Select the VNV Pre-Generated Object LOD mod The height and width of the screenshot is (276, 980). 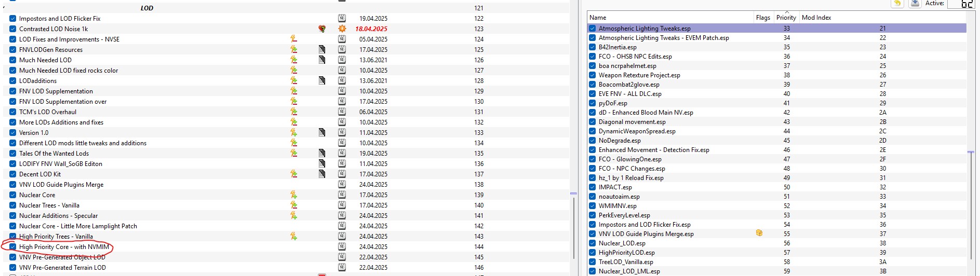tap(62, 257)
